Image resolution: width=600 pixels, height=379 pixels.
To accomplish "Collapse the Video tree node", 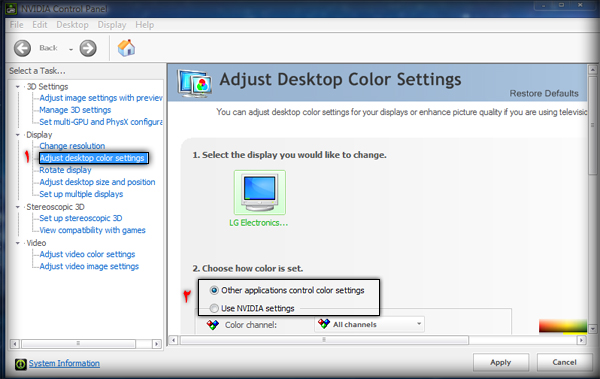I will pyautogui.click(x=18, y=243).
